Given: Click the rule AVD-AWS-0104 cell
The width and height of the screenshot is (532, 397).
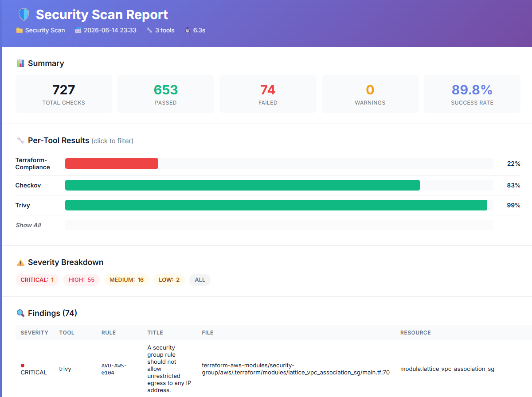Looking at the screenshot, I should point(114,369).
